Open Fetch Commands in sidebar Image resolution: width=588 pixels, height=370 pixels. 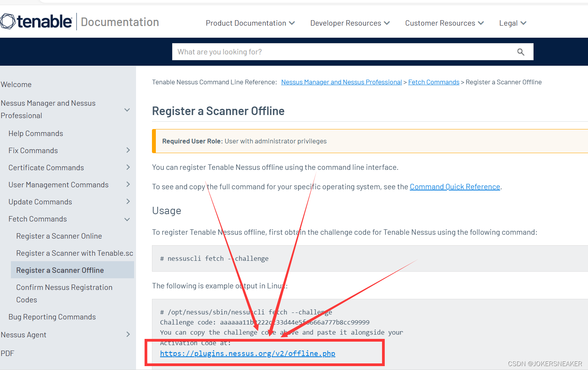pos(38,219)
